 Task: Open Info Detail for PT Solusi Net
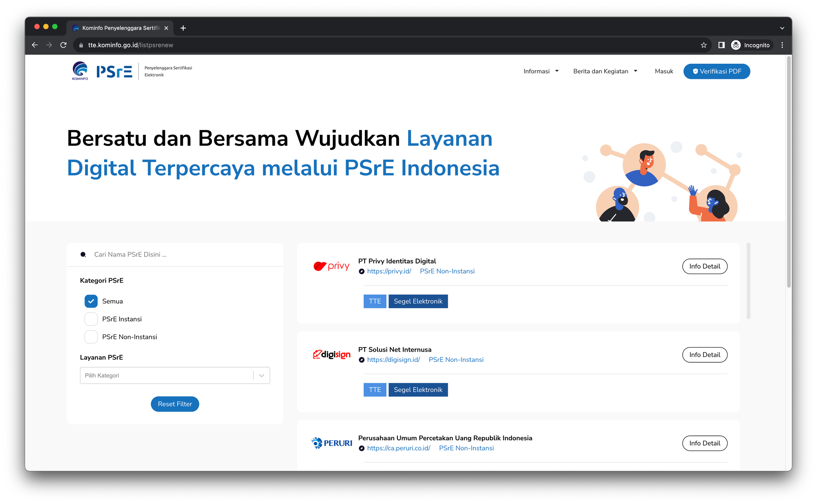[x=705, y=355]
